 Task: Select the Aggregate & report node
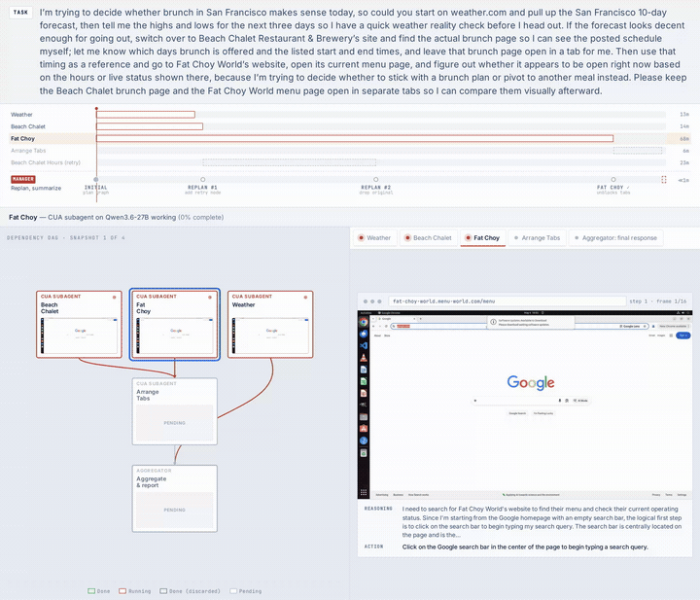click(x=175, y=498)
